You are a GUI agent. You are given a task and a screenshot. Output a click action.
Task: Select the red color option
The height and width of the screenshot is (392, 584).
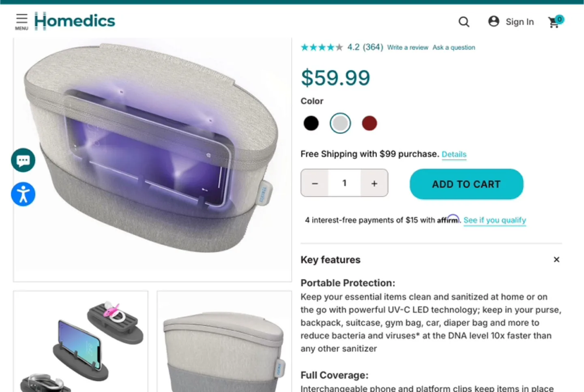369,123
